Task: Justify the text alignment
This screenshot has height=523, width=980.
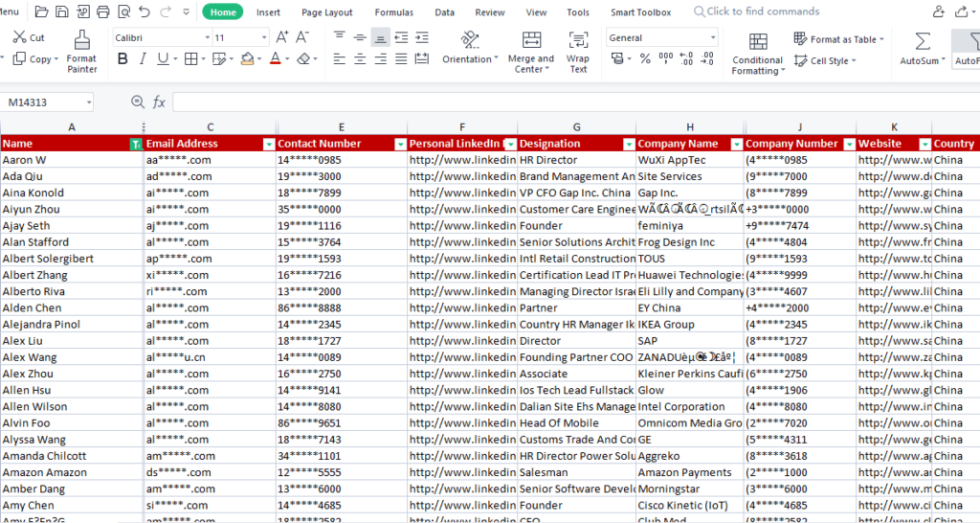Action: tap(401, 58)
